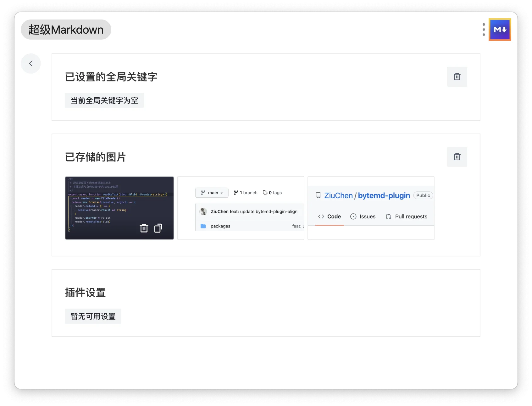The width and height of the screenshot is (532, 406).
Task: Click the back chevron button
Action: (31, 63)
